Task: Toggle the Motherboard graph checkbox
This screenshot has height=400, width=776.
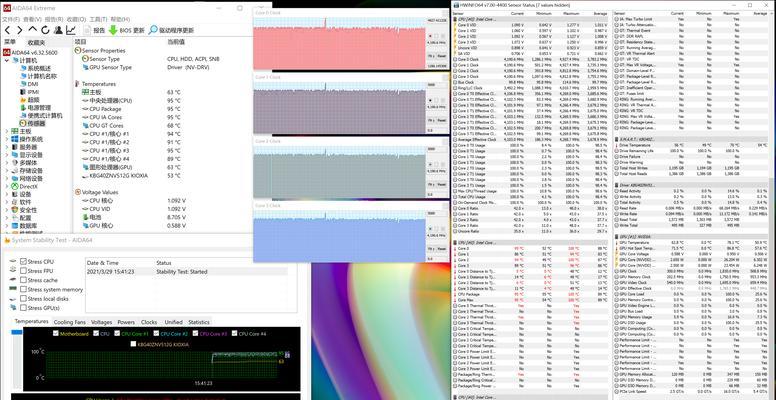Action: 56,334
